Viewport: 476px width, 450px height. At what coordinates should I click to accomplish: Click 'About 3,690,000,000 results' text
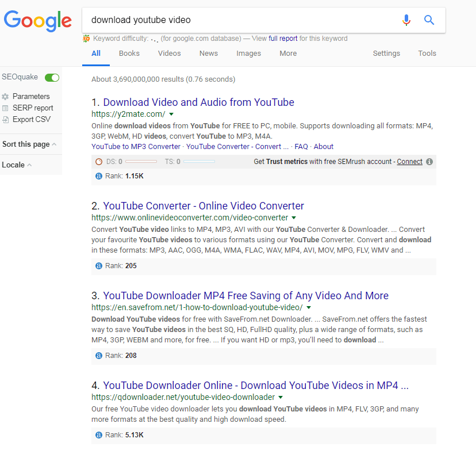click(163, 79)
